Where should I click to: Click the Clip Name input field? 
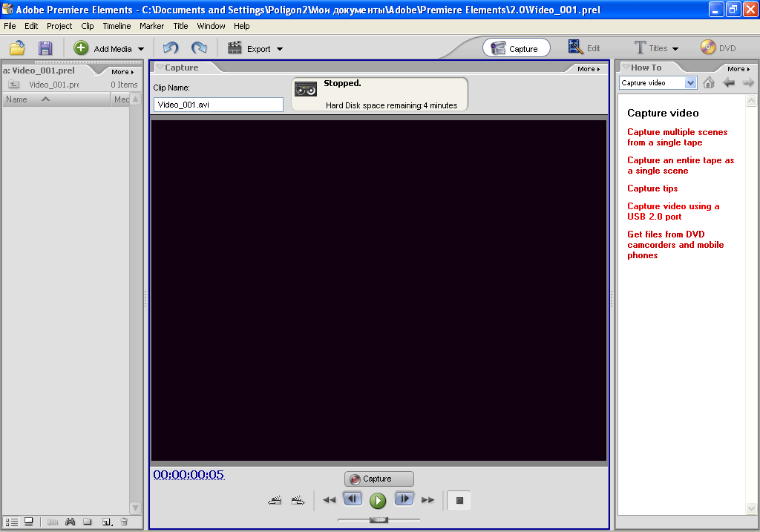[218, 105]
